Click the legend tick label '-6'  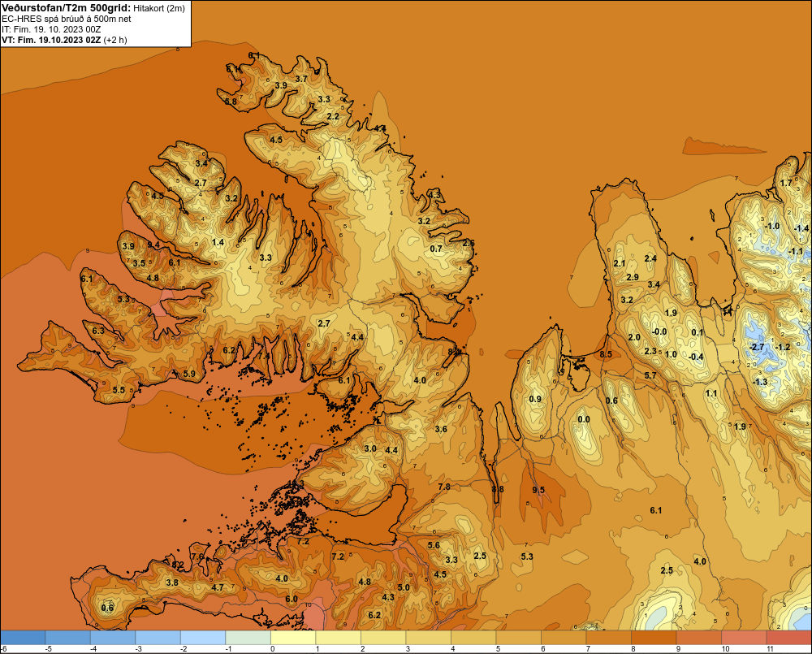pyautogui.click(x=3, y=649)
